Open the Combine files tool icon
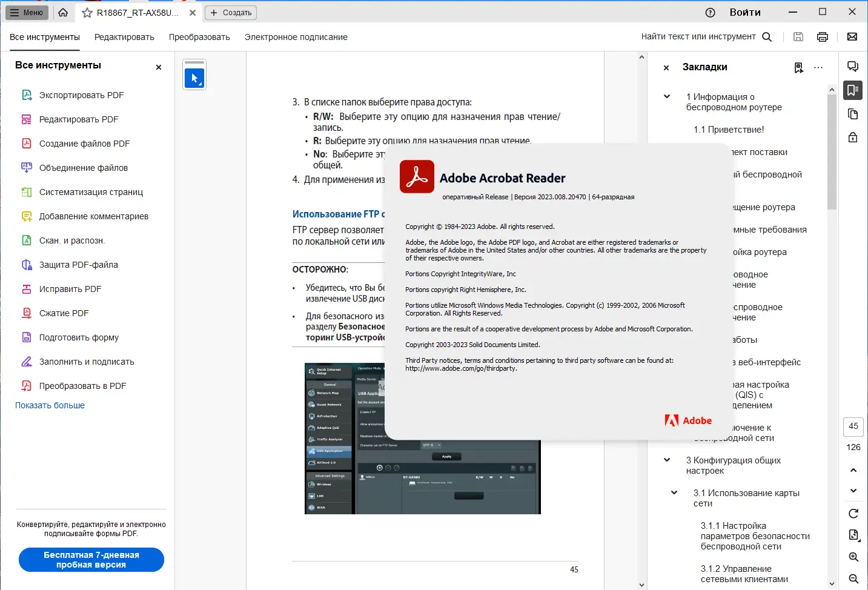The height and width of the screenshot is (590, 868). click(27, 168)
